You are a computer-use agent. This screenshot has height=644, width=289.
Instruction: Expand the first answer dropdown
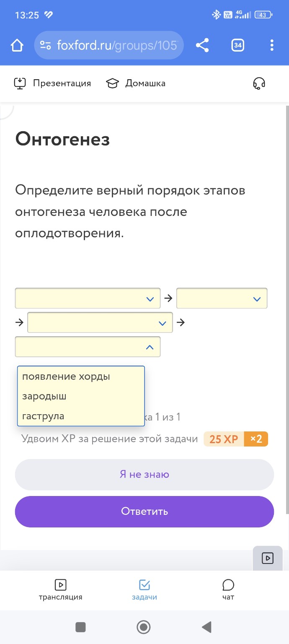(87, 298)
